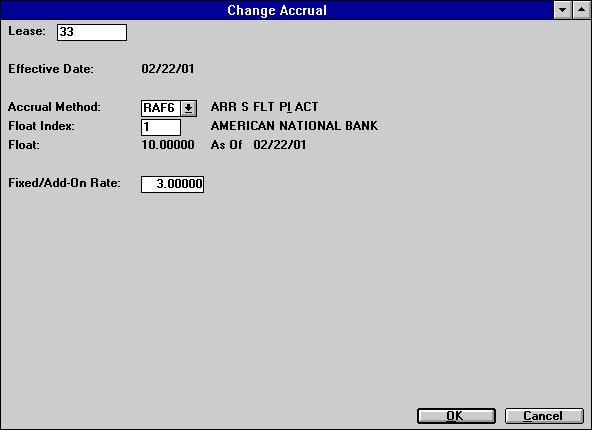Click the Accrual Method label
592x430 pixels.
[x=54, y=107]
